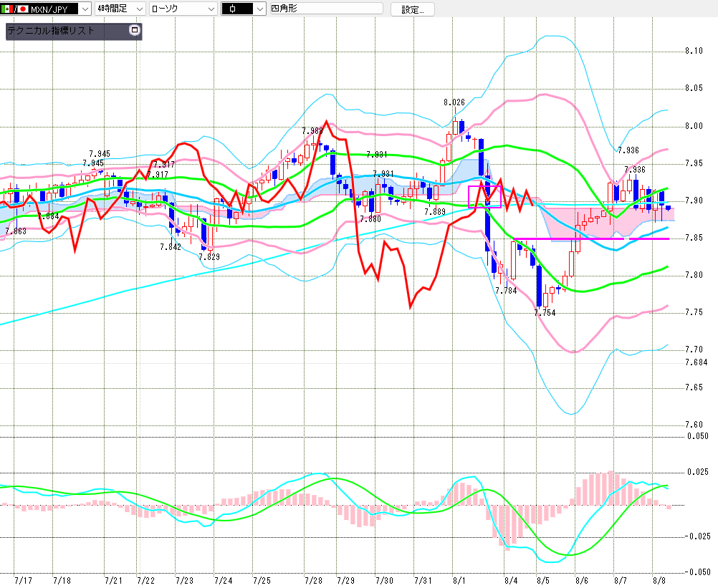This screenshot has height=588, width=718.
Task: Click the 7.784 price label
Action: pos(506,291)
